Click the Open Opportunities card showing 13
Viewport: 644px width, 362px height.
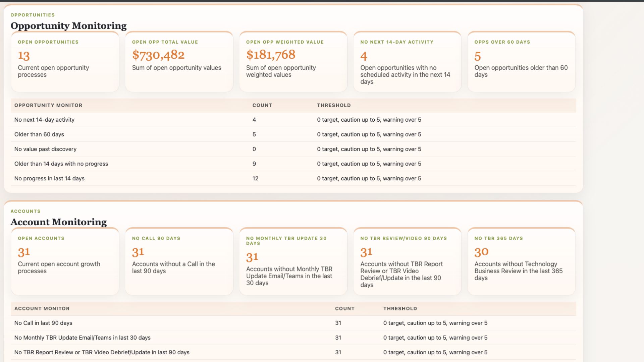point(65,62)
